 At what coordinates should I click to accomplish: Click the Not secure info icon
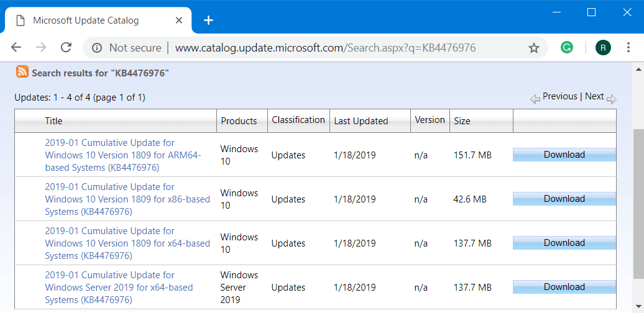(97, 48)
